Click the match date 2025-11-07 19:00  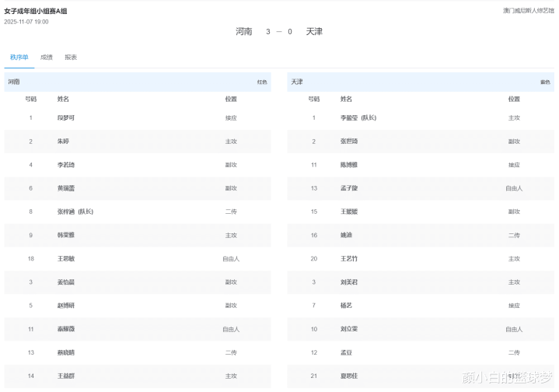tap(26, 22)
